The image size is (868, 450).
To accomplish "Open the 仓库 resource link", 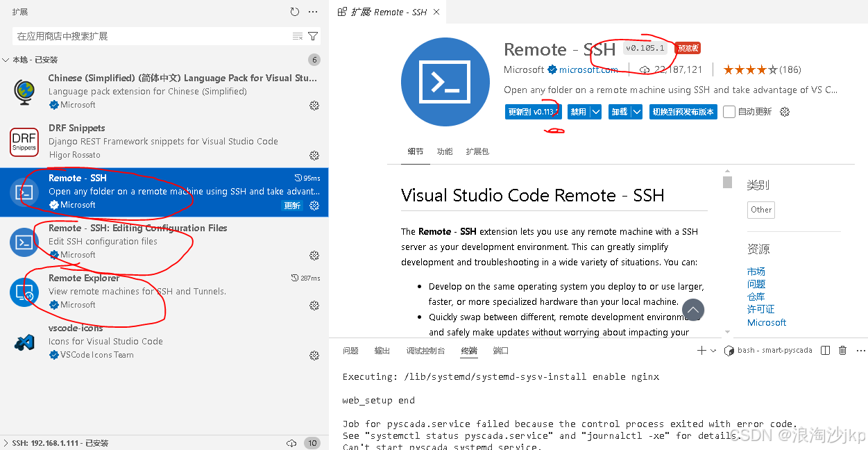I will pos(756,297).
